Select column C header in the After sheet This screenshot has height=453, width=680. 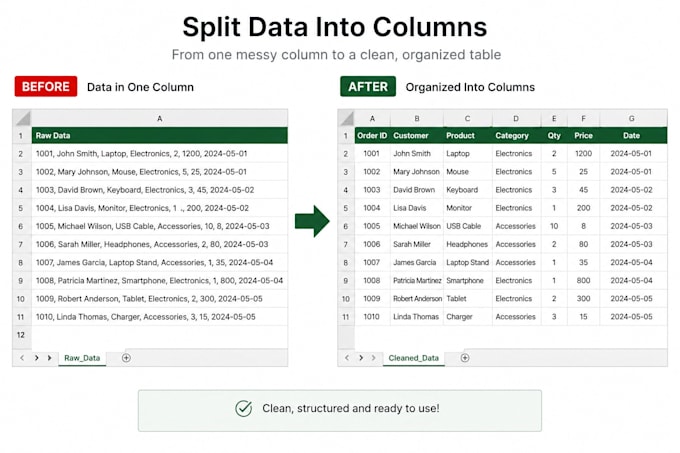(x=468, y=118)
